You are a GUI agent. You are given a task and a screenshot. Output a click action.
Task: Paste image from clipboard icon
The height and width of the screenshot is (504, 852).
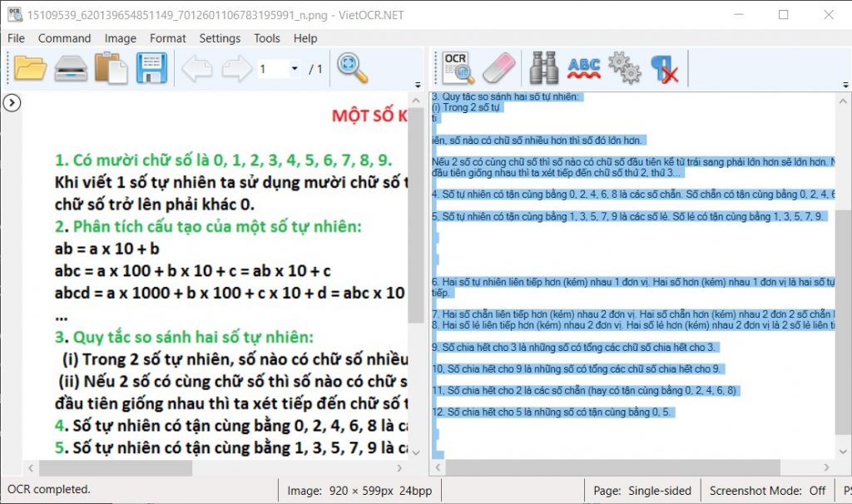[x=111, y=68]
